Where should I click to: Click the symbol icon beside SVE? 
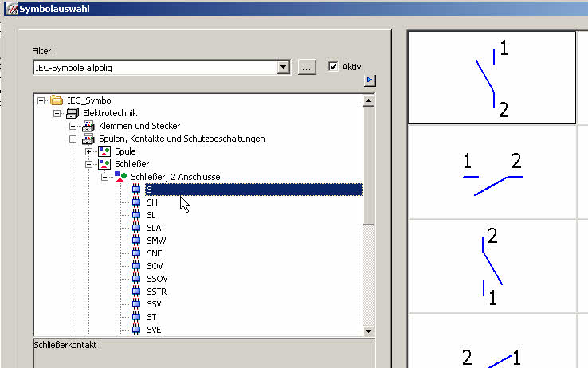pyautogui.click(x=136, y=330)
